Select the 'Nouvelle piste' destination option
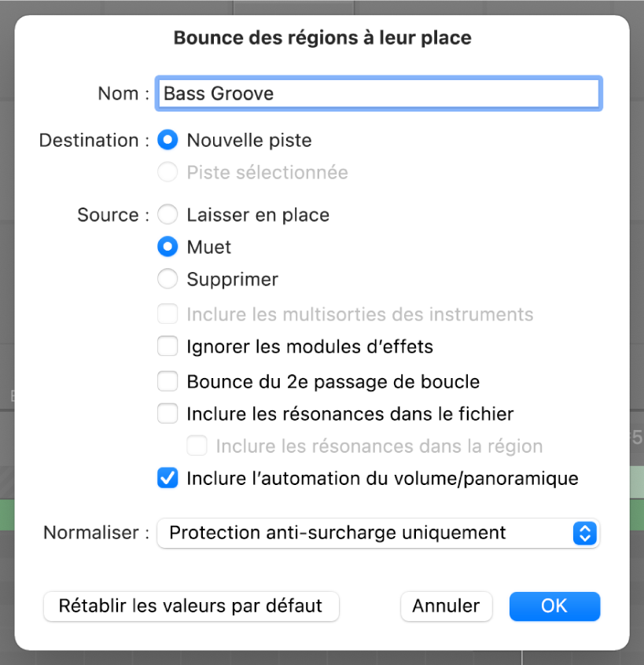Screen dimensions: 644x665 tap(167, 140)
